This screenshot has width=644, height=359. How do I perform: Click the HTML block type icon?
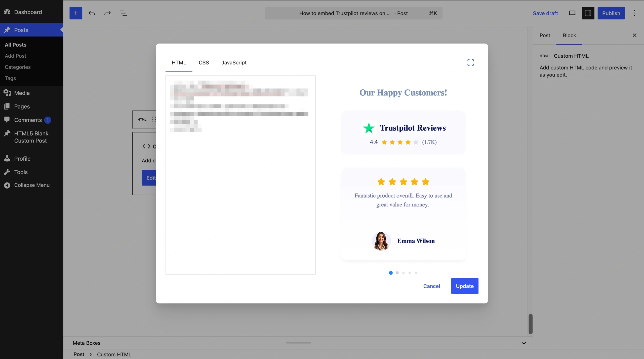point(142,120)
